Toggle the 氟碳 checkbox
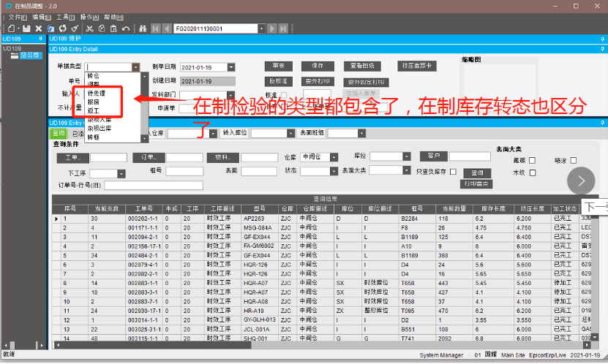The height and width of the screenshot is (364, 608). click(533, 161)
